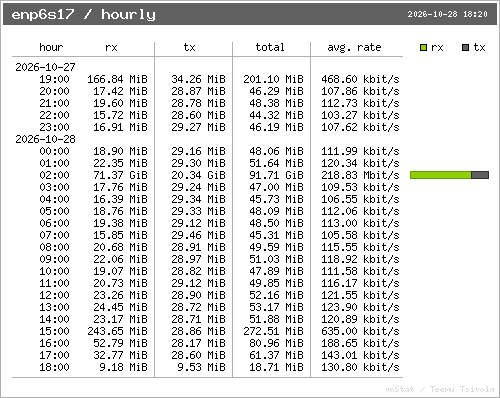Click rate 107.86 kbit/s
The image size is (500, 398).
[x=360, y=91]
